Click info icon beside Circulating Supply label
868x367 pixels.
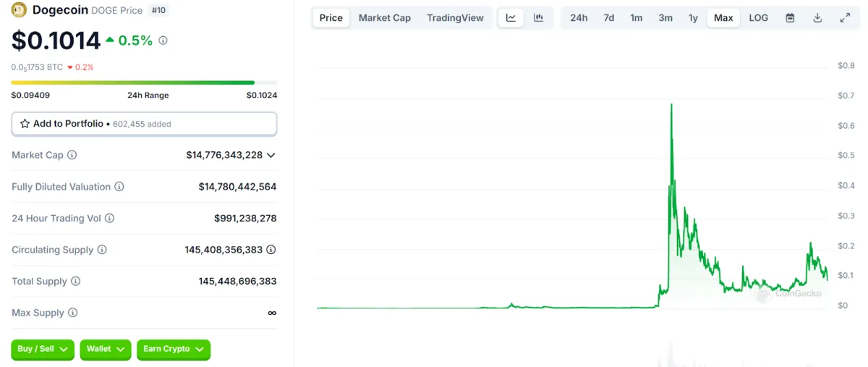(x=102, y=250)
